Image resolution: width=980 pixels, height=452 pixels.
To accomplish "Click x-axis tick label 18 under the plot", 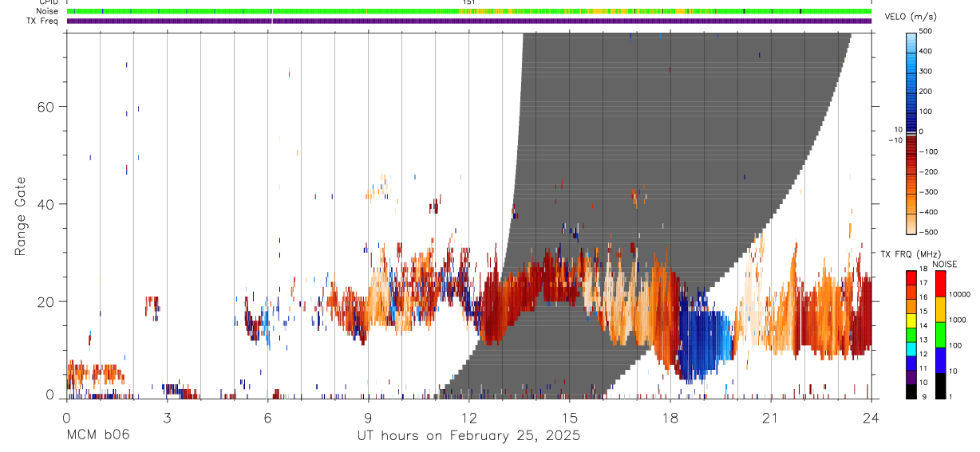I will pyautogui.click(x=670, y=417).
